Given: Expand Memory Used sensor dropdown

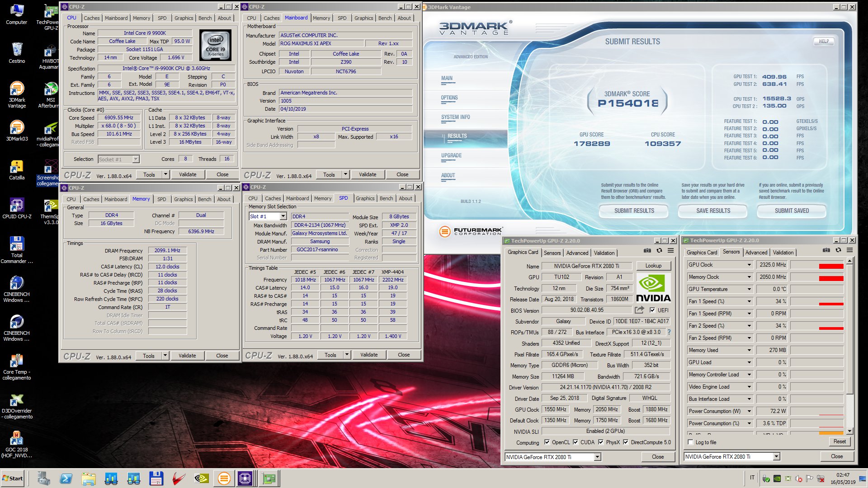Looking at the screenshot, I should click(749, 350).
